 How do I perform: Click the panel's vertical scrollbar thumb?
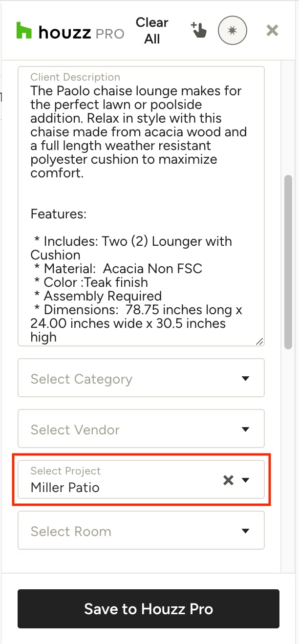(288, 262)
